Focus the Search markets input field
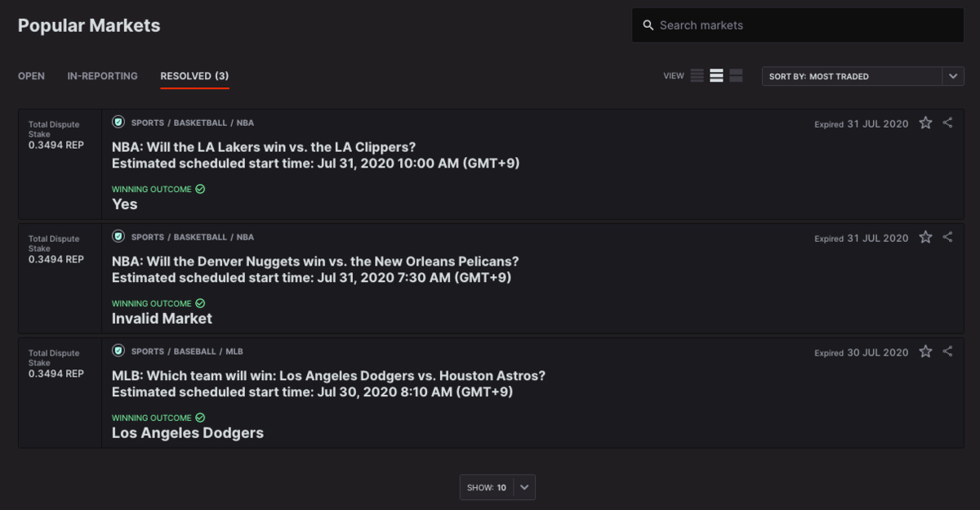Image resolution: width=980 pixels, height=510 pixels. (798, 25)
